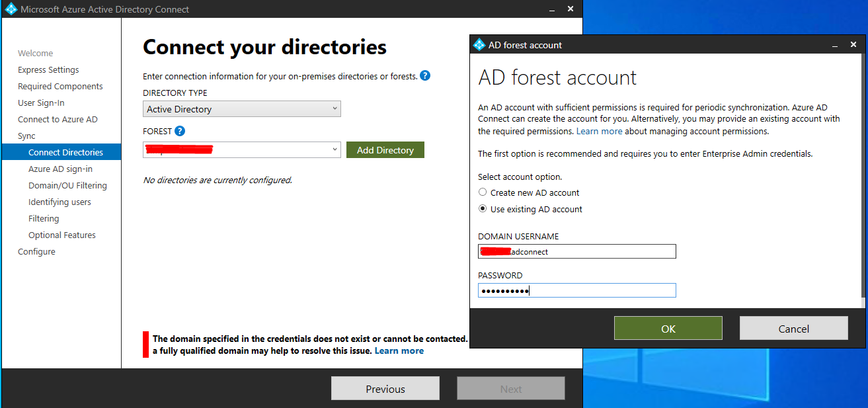Focus the Password field
Screen dimensions: 868x408
click(577, 290)
